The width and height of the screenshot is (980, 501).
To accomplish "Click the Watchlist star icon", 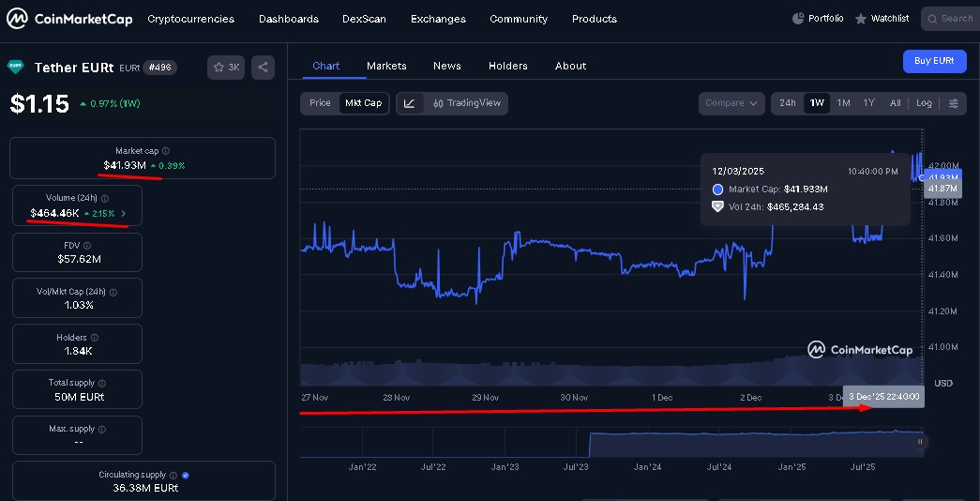I will 861,19.
